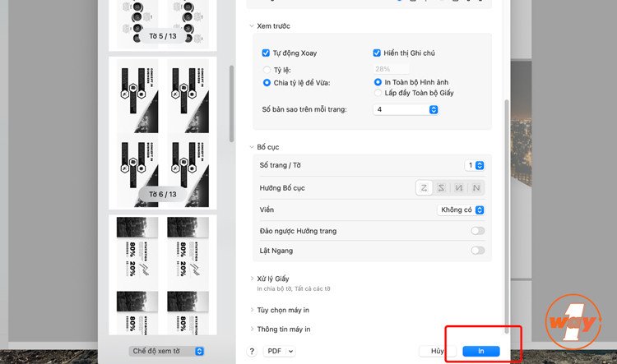Viewport: 617px width, 364px height.
Task: Select Lấp đầy Toàn bộ Giấy option
Action: (x=378, y=93)
